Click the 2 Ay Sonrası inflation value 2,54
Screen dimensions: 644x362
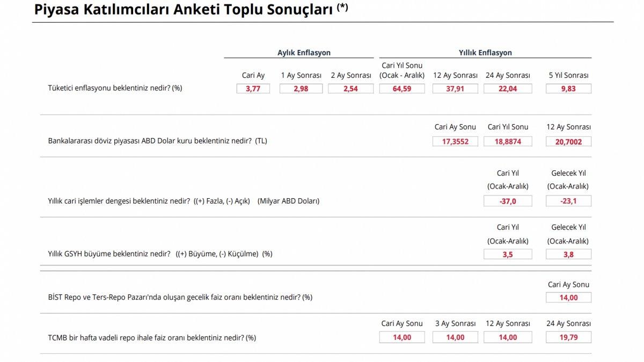point(350,89)
